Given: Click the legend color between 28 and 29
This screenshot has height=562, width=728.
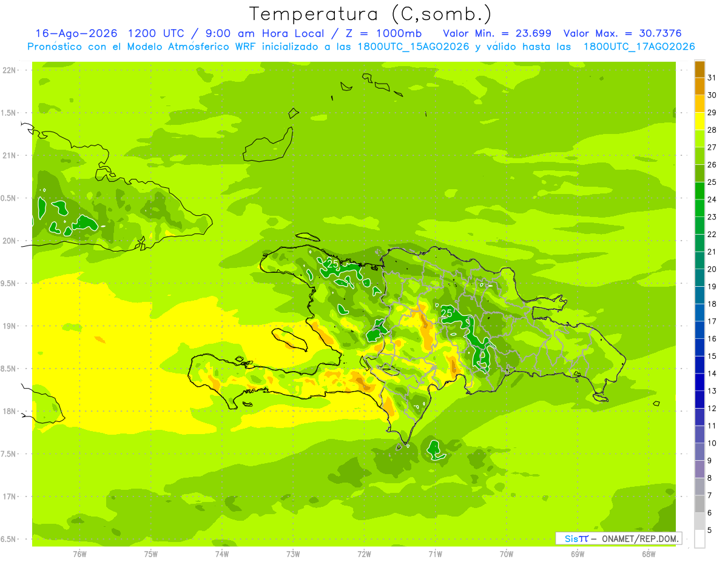Looking at the screenshot, I should click(699, 121).
